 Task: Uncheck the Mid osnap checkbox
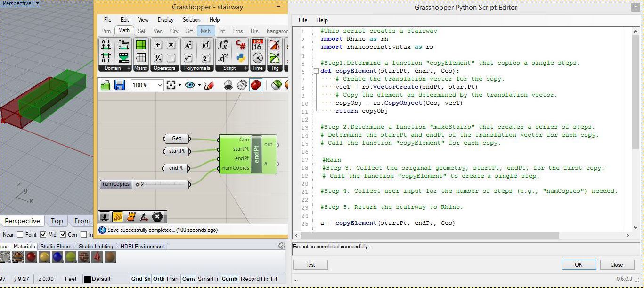43,234
